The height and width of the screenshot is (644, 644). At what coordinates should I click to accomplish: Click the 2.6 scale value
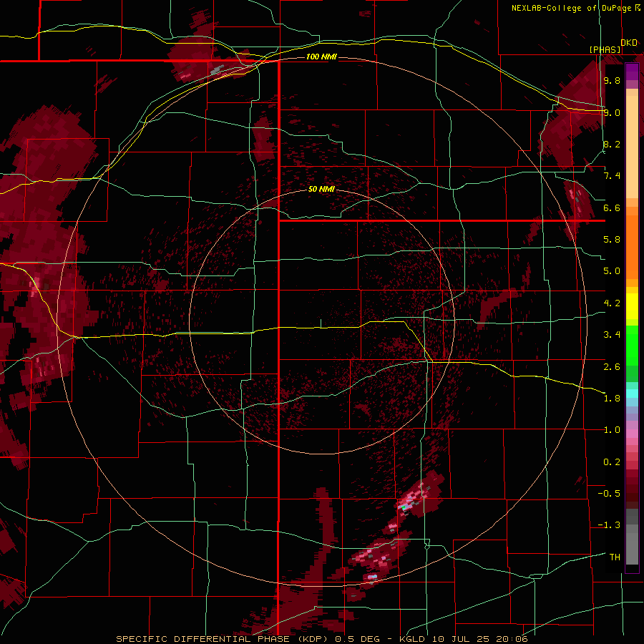point(612,366)
